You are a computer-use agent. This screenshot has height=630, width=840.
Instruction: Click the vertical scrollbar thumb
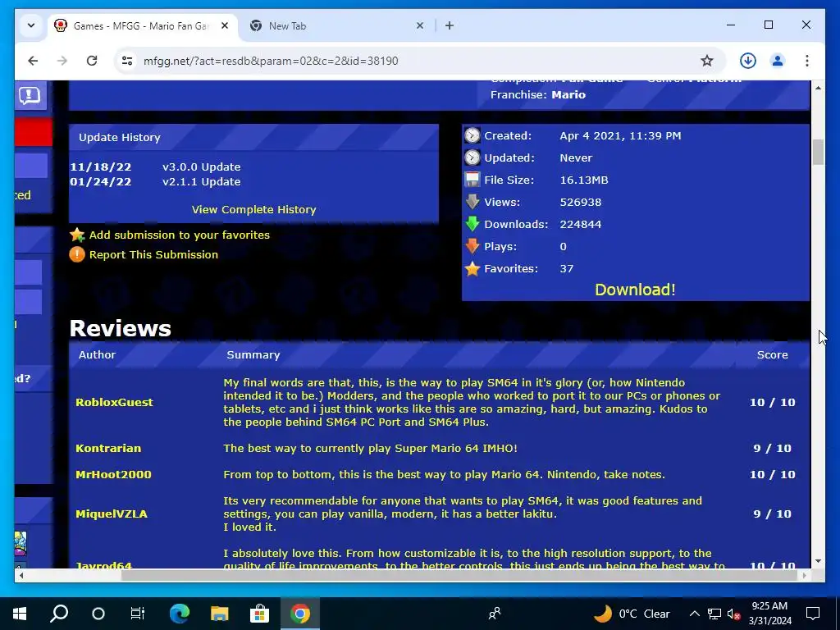pyautogui.click(x=818, y=152)
